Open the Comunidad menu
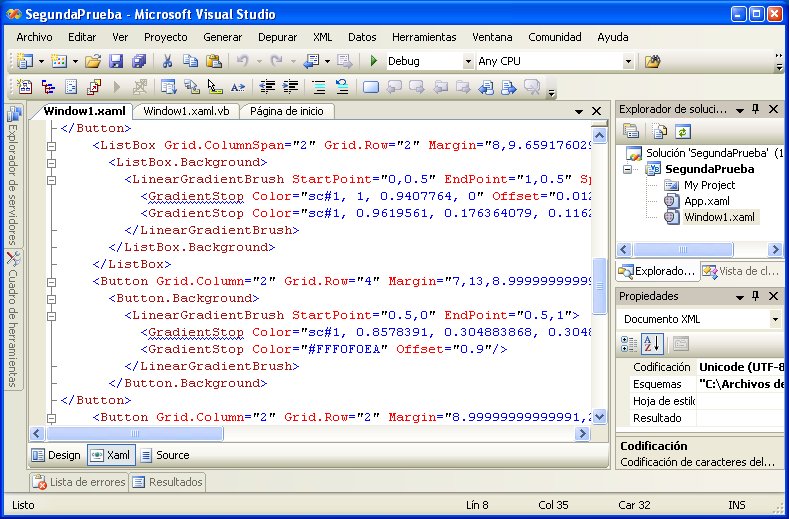789x519 pixels. click(x=555, y=37)
